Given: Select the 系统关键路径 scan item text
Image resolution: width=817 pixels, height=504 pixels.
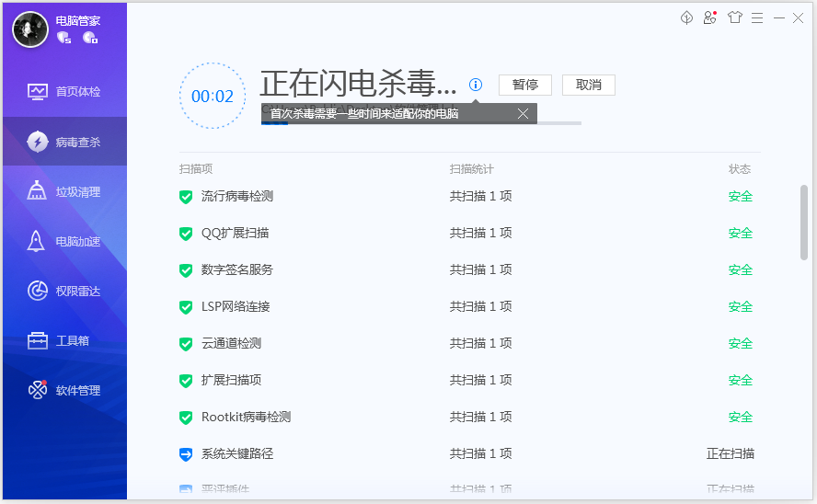Looking at the screenshot, I should pos(237,454).
